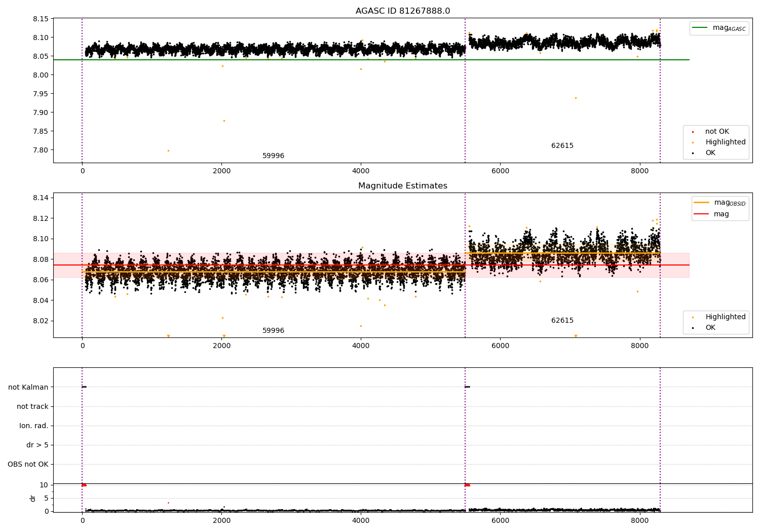The height and width of the screenshot is (532, 760).
Task: Click the '7.80' tick of the top plot
Action: point(41,150)
